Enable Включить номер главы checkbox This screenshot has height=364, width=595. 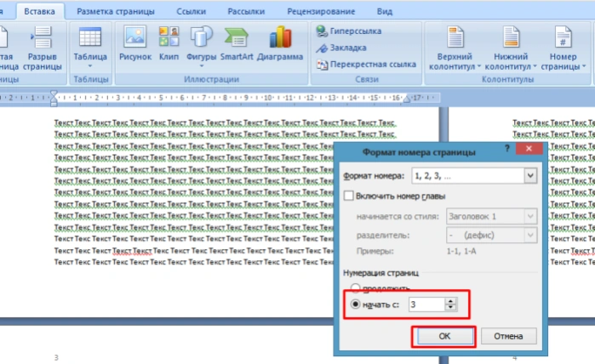pyautogui.click(x=348, y=196)
